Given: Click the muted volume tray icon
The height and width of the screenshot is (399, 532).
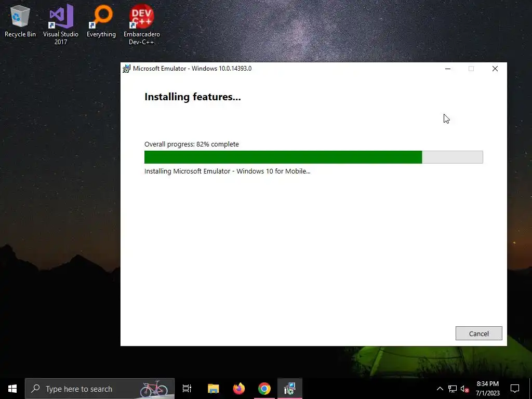Looking at the screenshot, I should click(x=464, y=389).
